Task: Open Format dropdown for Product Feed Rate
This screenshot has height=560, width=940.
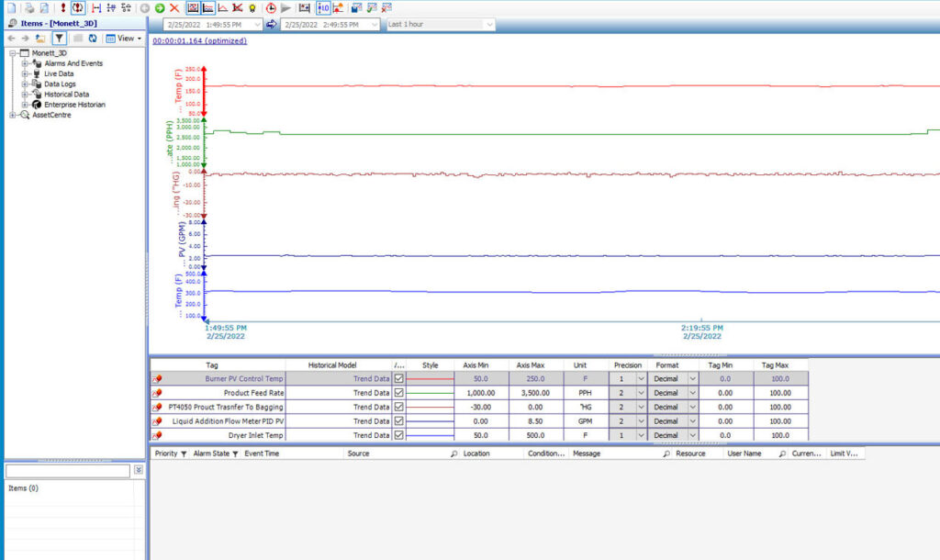Action: coord(692,393)
